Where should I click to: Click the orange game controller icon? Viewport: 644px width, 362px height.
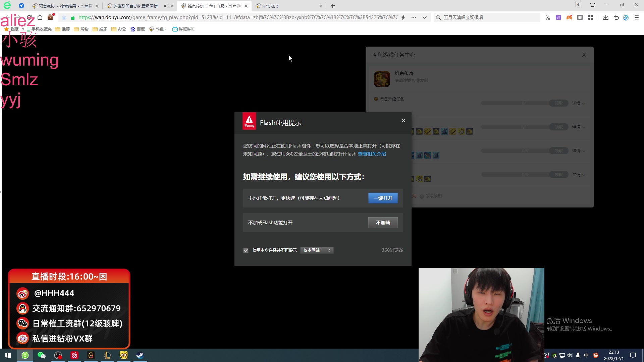[x=569, y=17]
